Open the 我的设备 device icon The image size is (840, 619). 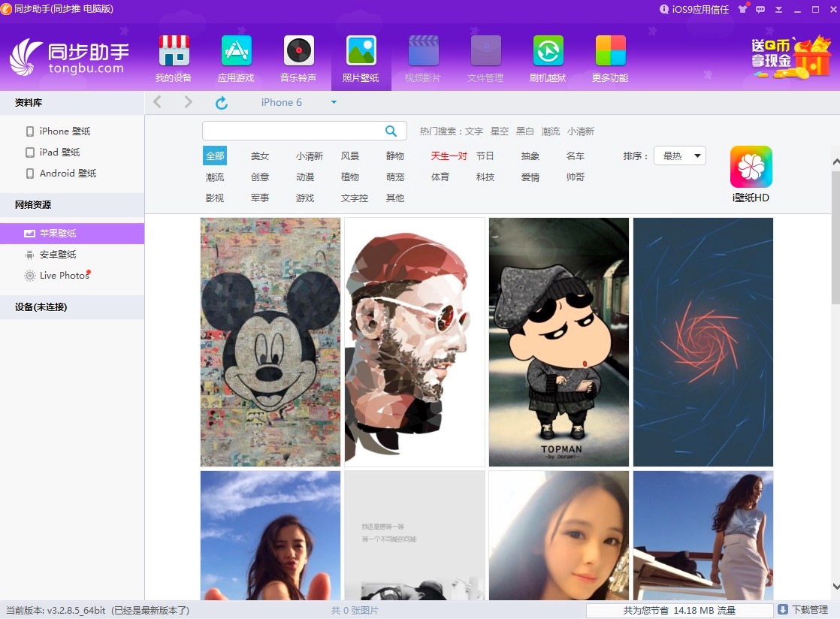click(x=174, y=51)
